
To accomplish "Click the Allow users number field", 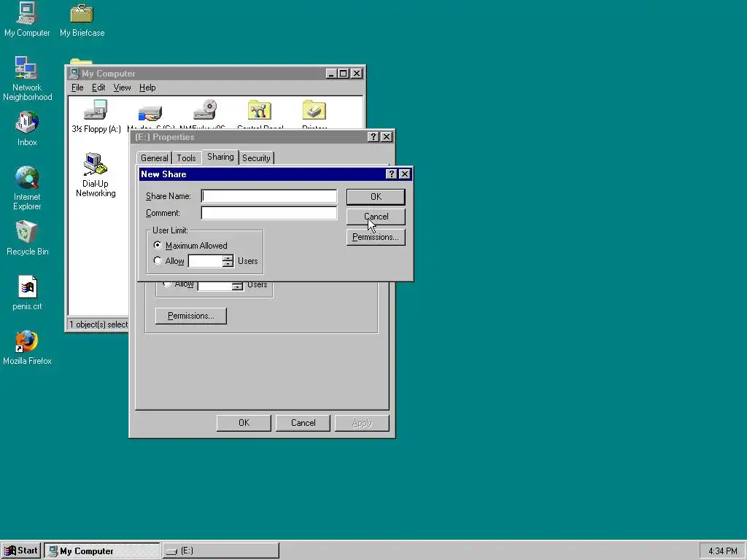I will (x=206, y=261).
